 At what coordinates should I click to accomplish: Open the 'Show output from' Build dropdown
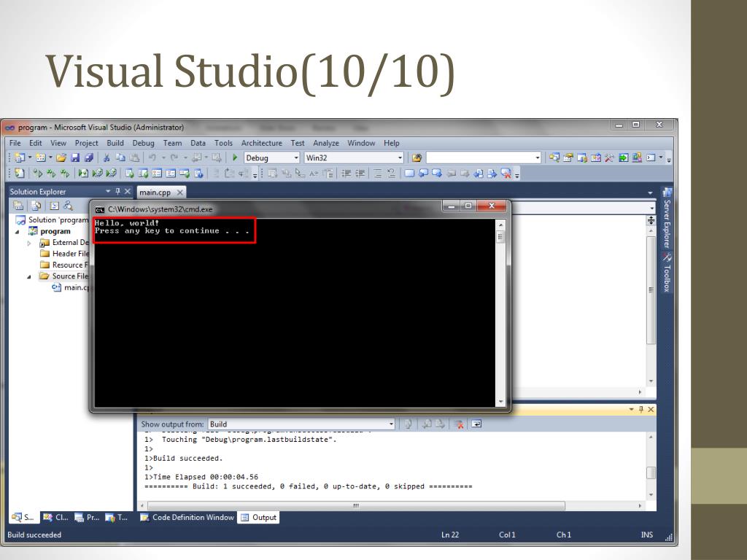(x=391, y=424)
